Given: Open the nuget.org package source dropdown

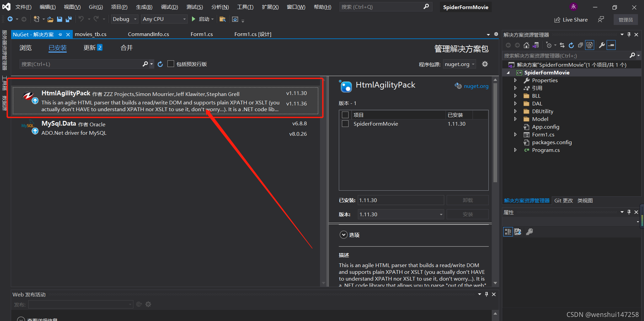Looking at the screenshot, I should [459, 64].
